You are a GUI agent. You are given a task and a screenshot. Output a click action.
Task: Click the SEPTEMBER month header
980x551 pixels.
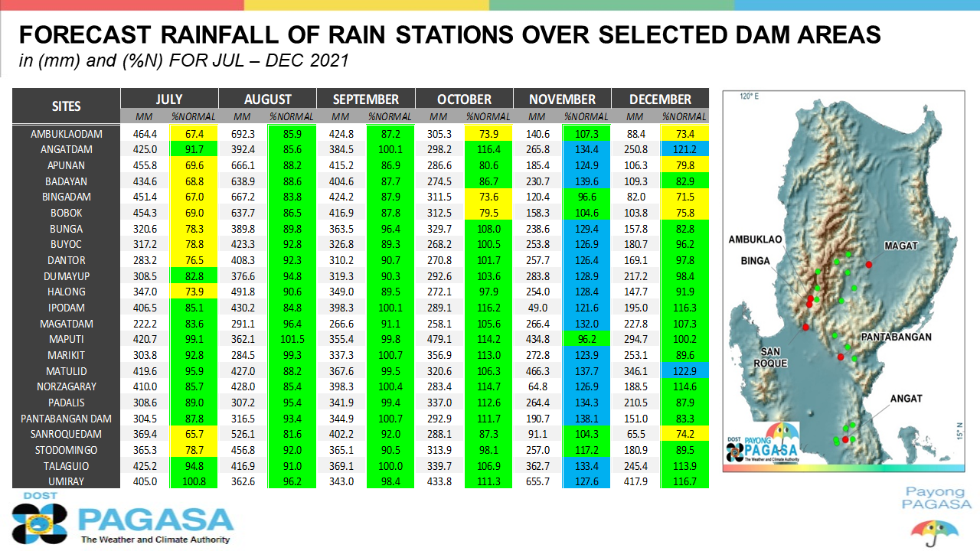pos(366,99)
